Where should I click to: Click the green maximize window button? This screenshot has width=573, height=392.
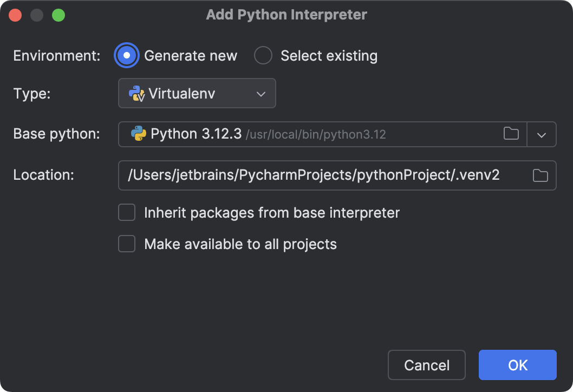pos(58,15)
